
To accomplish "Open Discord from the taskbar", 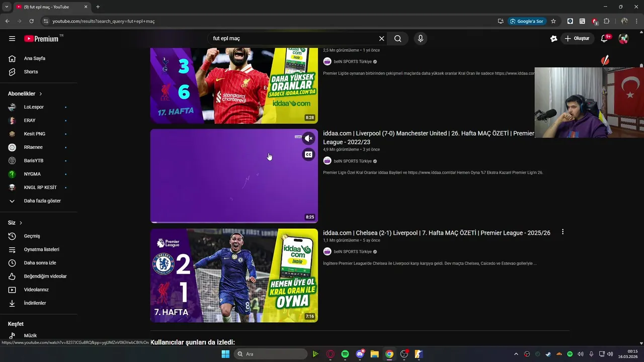I will coord(360,354).
